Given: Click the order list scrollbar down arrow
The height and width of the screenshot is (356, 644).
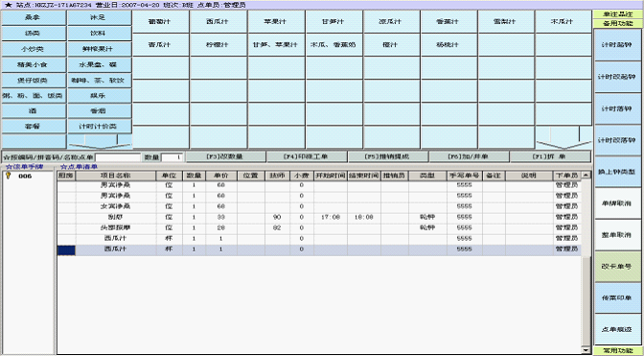Looking at the screenshot, I should click(586, 350).
